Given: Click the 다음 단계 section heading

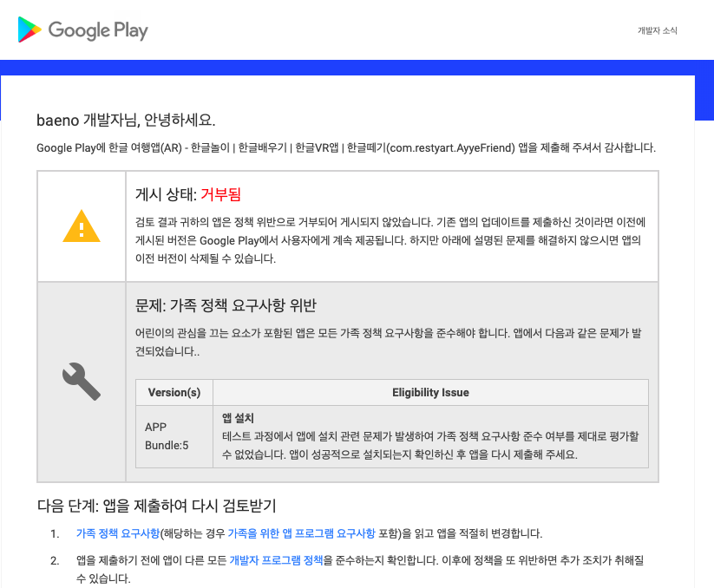Looking at the screenshot, I should [x=157, y=506].
